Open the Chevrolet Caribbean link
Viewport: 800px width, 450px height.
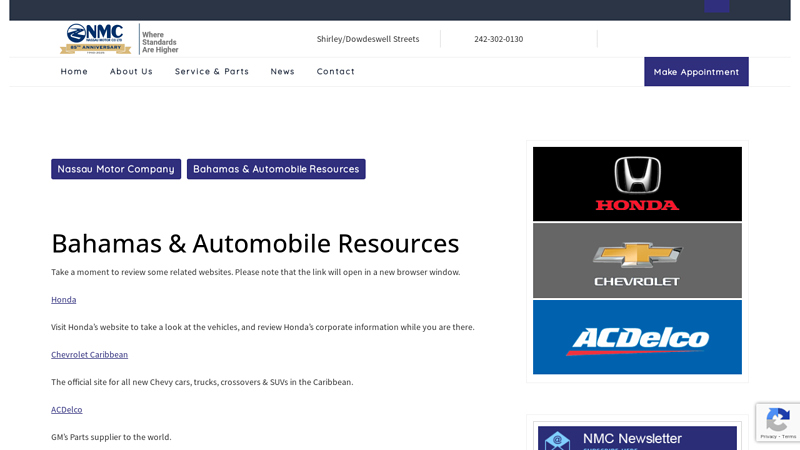[x=89, y=355]
